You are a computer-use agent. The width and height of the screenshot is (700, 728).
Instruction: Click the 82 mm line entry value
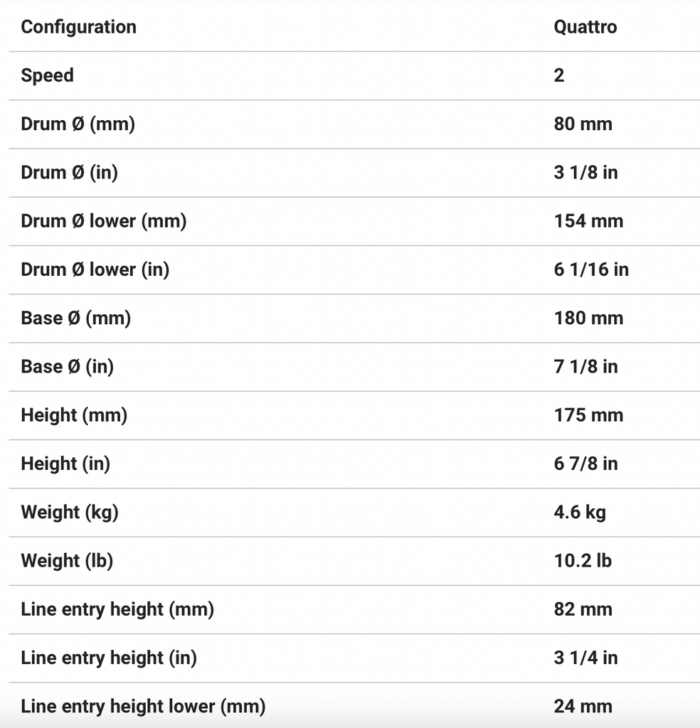pyautogui.click(x=583, y=609)
